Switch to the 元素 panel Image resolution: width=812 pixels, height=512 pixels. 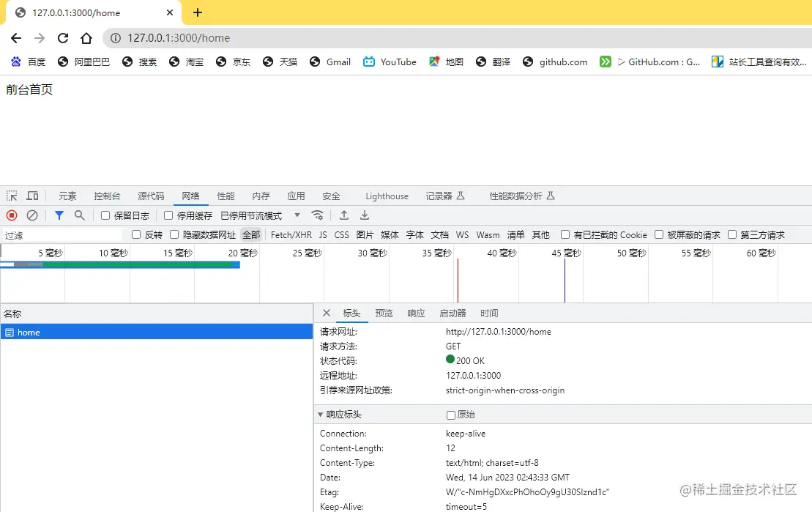[67, 196]
